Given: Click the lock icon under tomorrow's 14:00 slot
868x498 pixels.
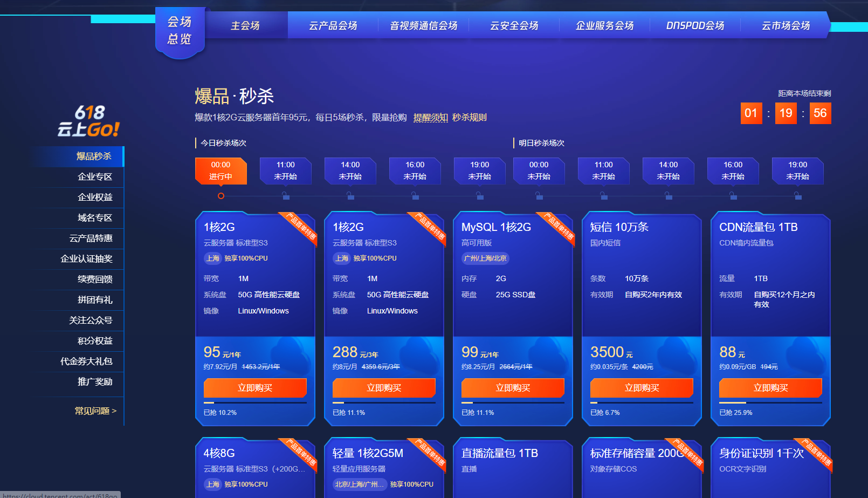Looking at the screenshot, I should (x=669, y=196).
